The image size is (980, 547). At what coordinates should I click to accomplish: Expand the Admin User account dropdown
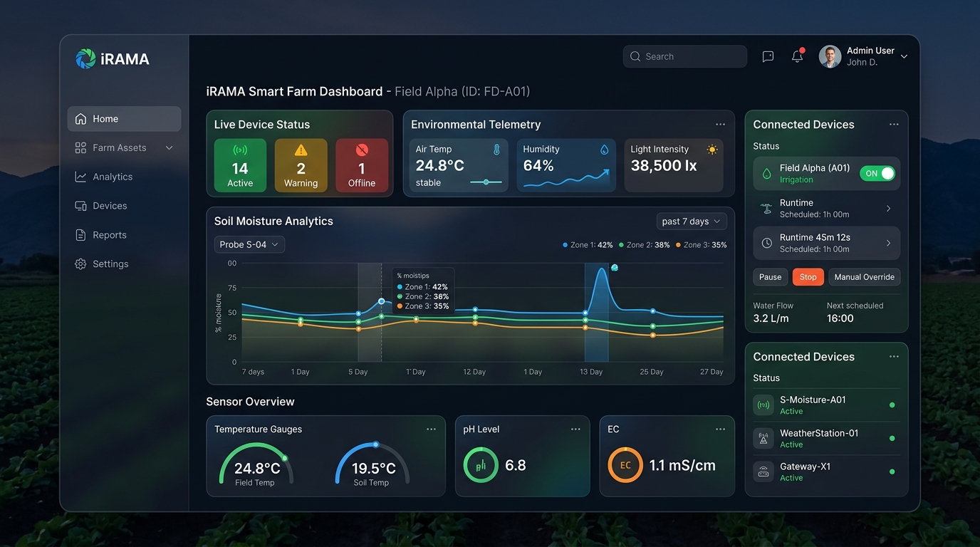click(x=904, y=56)
